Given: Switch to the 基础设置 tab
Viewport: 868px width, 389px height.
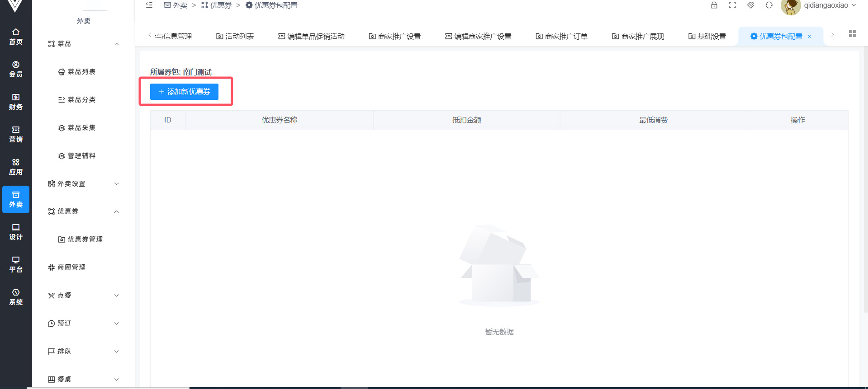Looking at the screenshot, I should 707,37.
